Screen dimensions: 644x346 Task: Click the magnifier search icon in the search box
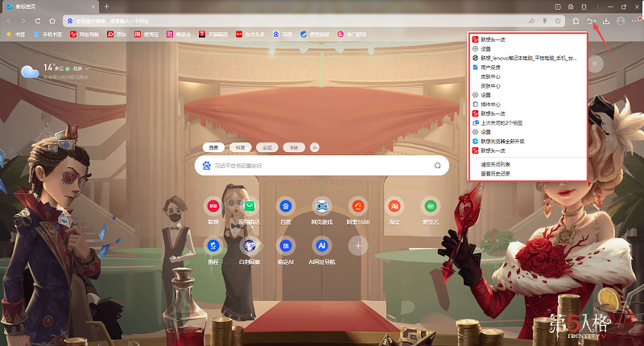[437, 166]
